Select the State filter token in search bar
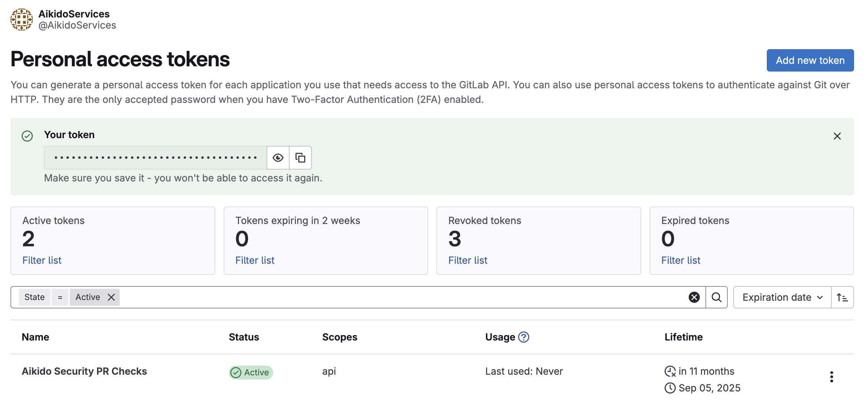This screenshot has height=404, width=868. 35,297
